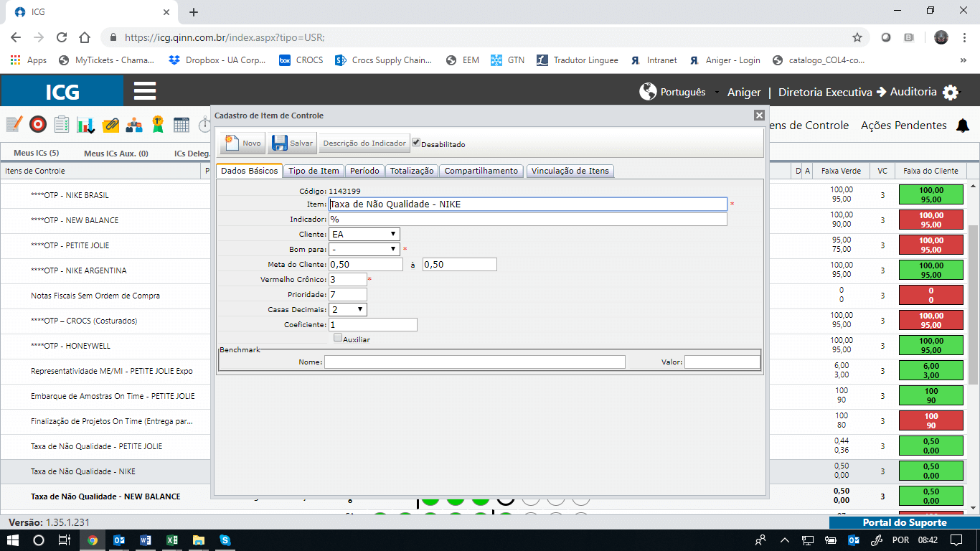Viewport: 980px width, 551px height.
Task: Check the Auxiliar checkbox
Action: point(338,337)
